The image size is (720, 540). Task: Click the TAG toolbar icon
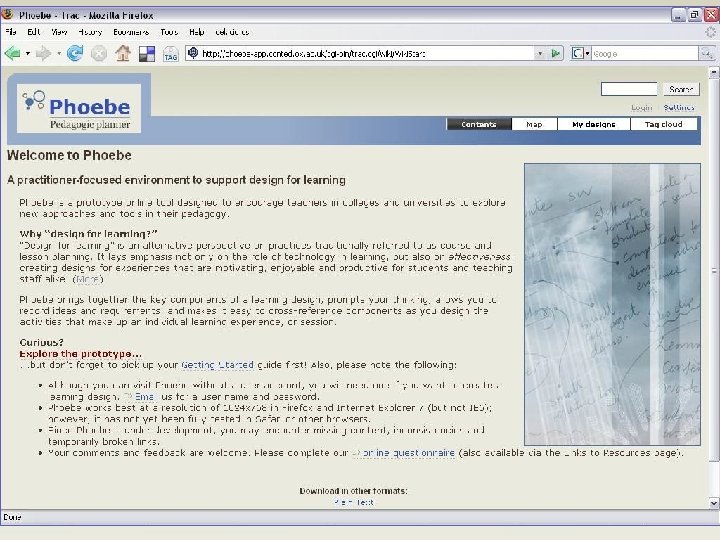170,54
